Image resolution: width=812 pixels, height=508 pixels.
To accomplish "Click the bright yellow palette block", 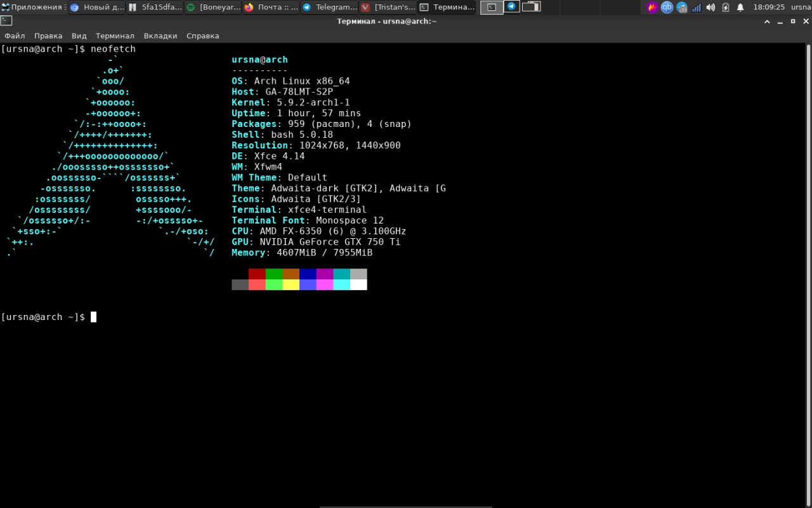I will 291,284.
